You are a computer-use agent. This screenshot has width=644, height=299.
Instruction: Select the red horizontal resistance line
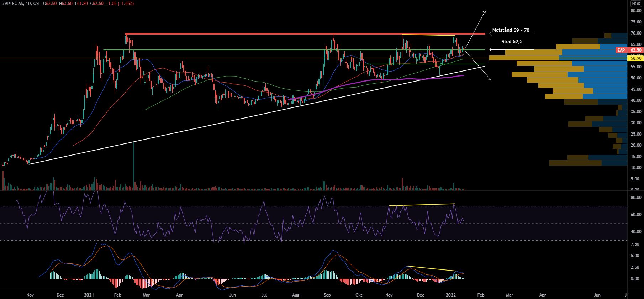click(x=285, y=34)
